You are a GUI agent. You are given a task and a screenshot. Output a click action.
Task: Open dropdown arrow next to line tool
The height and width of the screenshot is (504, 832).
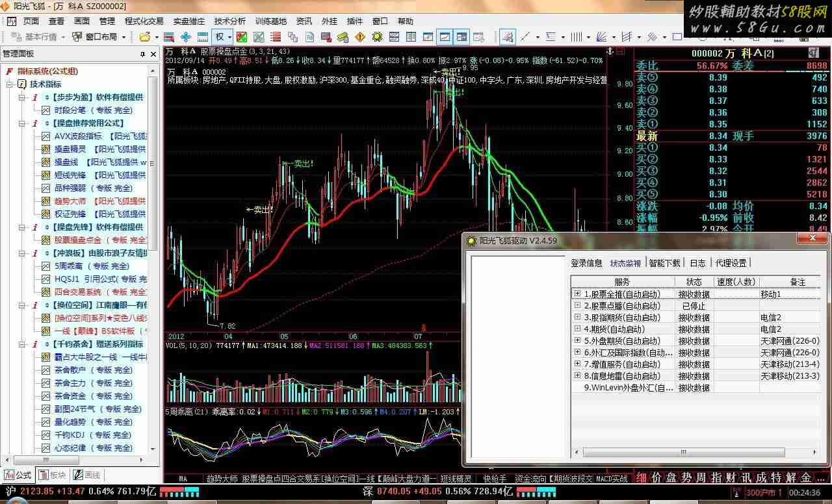(538, 37)
